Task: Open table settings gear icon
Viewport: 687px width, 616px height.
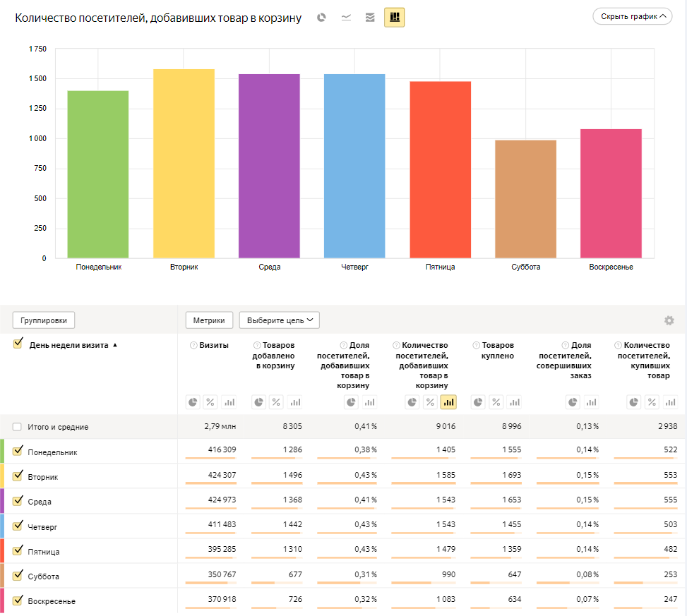Action: [x=669, y=320]
